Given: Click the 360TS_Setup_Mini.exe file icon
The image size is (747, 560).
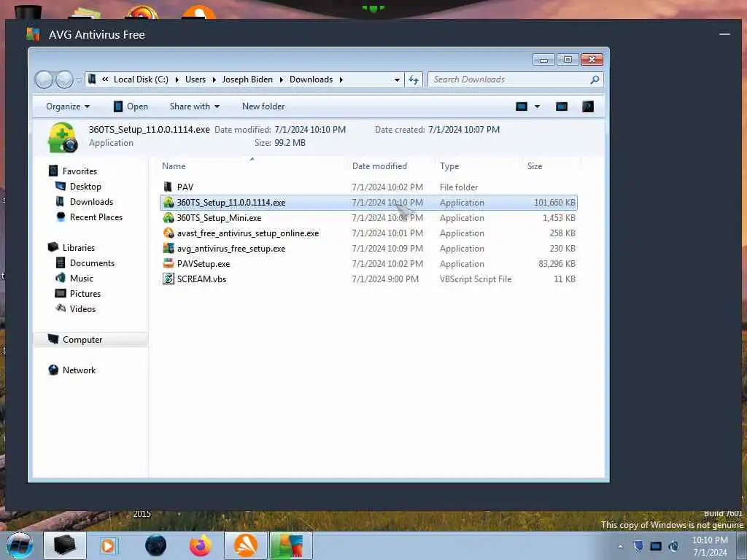Looking at the screenshot, I should coord(169,217).
